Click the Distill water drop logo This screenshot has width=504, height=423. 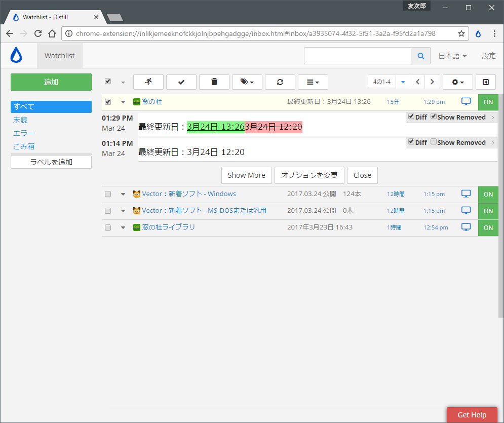(x=16, y=55)
